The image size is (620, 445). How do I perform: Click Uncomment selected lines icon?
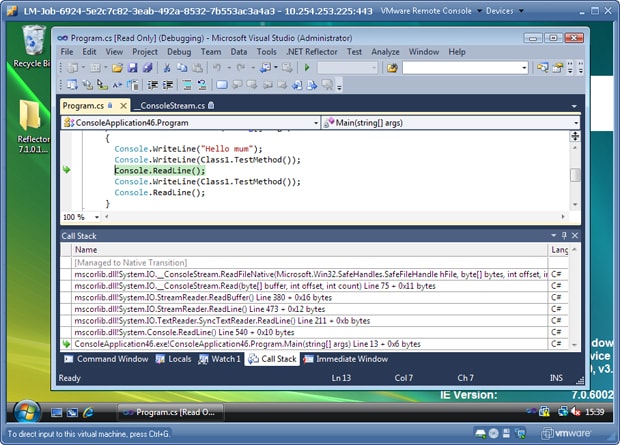[202, 85]
